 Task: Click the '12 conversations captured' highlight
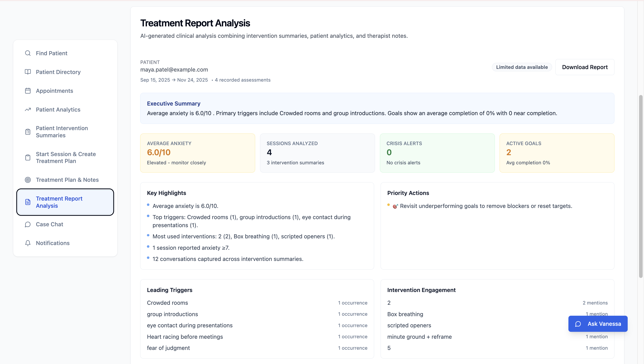coord(228,259)
